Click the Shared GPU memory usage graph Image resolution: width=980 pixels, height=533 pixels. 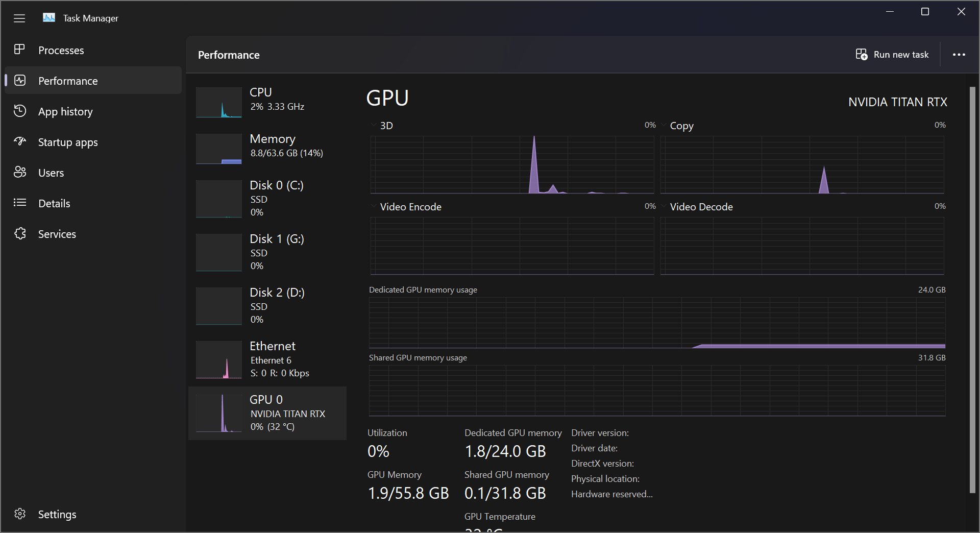pyautogui.click(x=657, y=391)
